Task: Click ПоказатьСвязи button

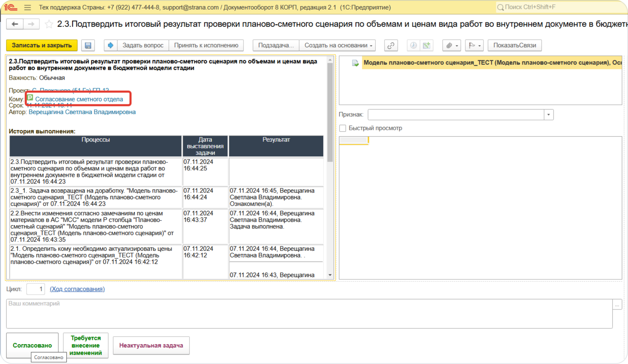Action: coord(514,45)
